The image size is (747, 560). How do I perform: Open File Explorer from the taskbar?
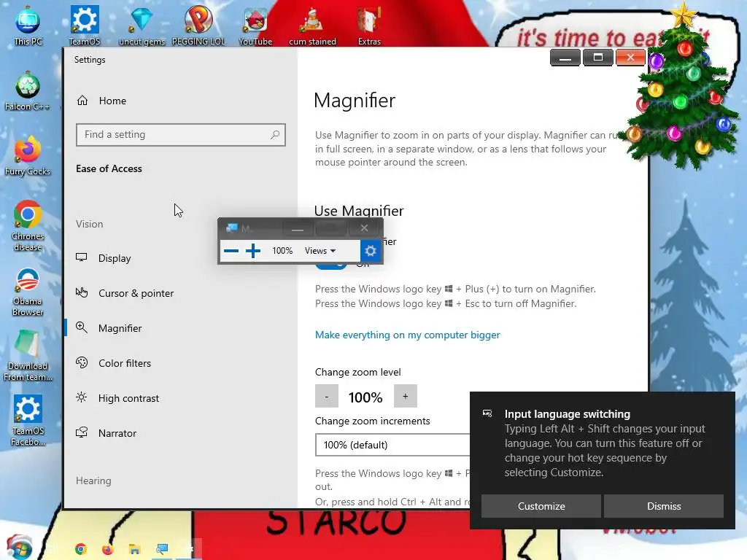pos(135,549)
